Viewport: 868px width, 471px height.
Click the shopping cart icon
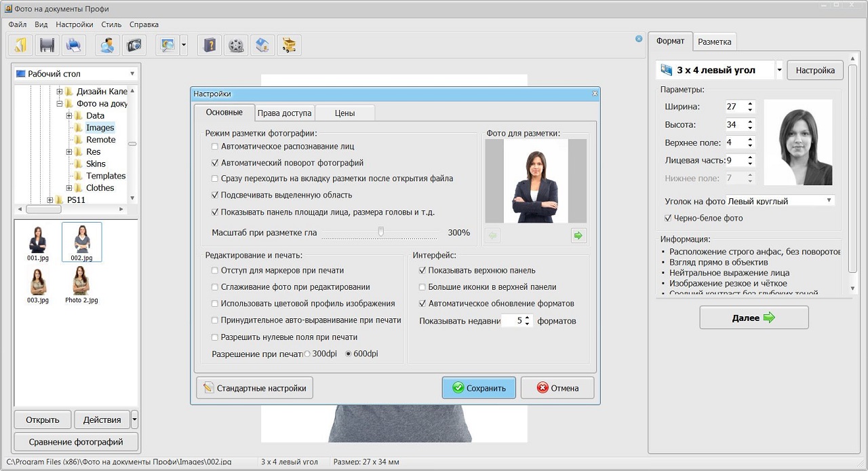tap(290, 45)
